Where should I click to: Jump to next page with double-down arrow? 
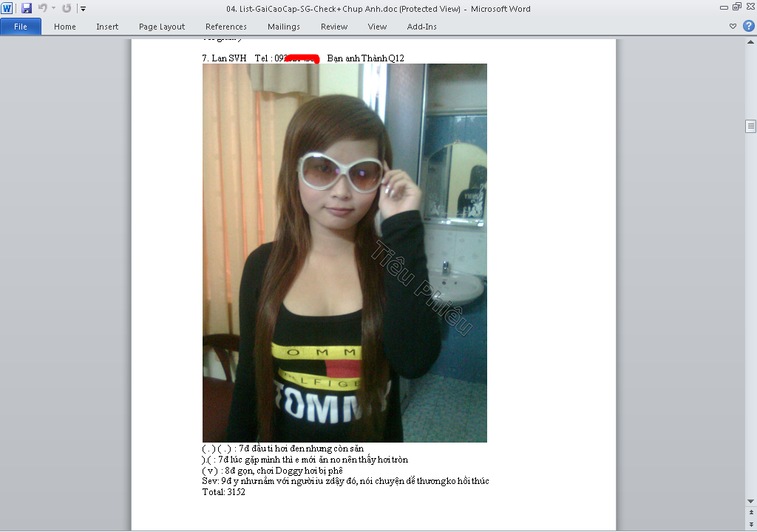point(751,524)
